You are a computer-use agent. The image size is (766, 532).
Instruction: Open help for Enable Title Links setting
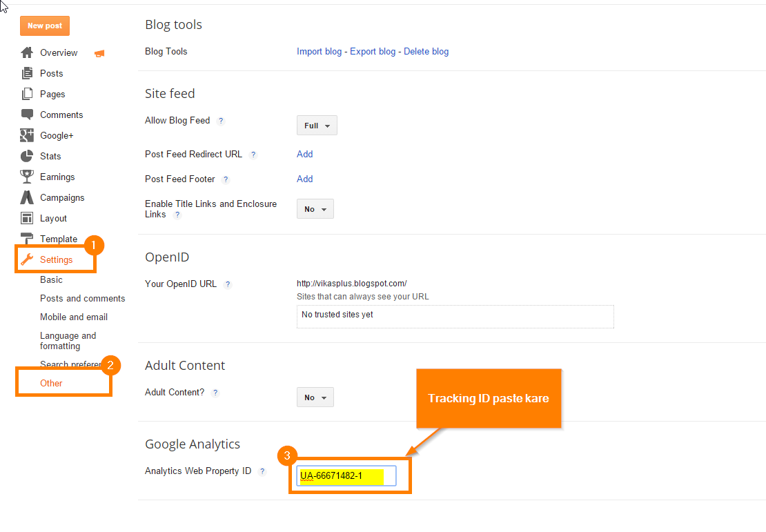[177, 215]
